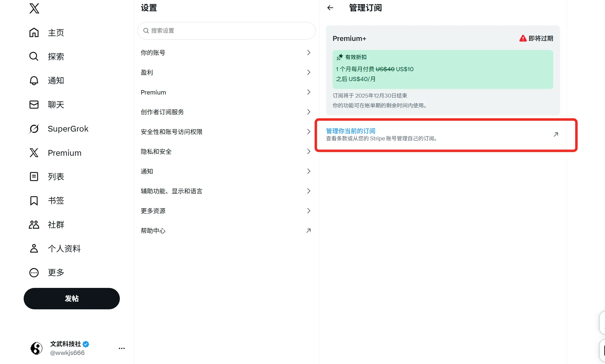This screenshot has height=364, width=605.
Task: Expand the 辅助功能、显示和语言 entry
Action: [x=226, y=191]
